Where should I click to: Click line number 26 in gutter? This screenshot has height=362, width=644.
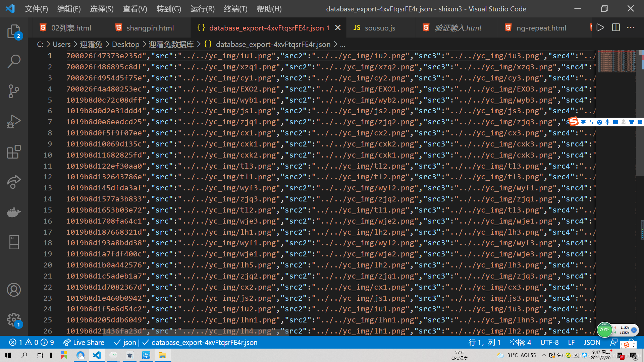pos(48,331)
